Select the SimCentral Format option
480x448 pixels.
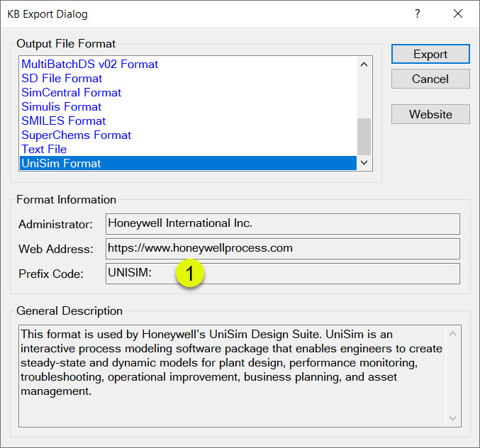pos(72,92)
